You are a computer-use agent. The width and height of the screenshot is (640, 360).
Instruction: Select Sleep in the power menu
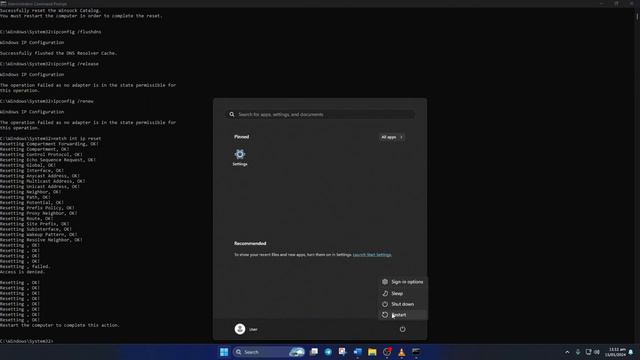(x=402, y=293)
